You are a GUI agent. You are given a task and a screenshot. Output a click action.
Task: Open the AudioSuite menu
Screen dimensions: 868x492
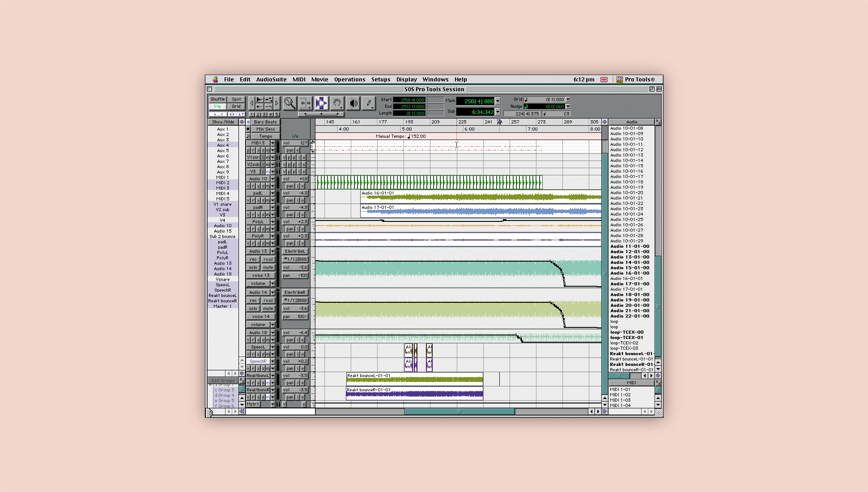point(271,79)
